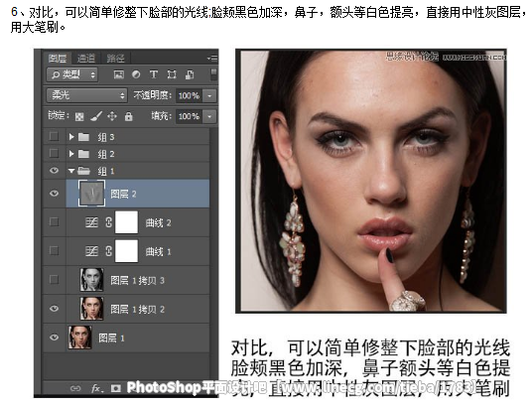Select the 组 2 folder icon

pos(83,154)
